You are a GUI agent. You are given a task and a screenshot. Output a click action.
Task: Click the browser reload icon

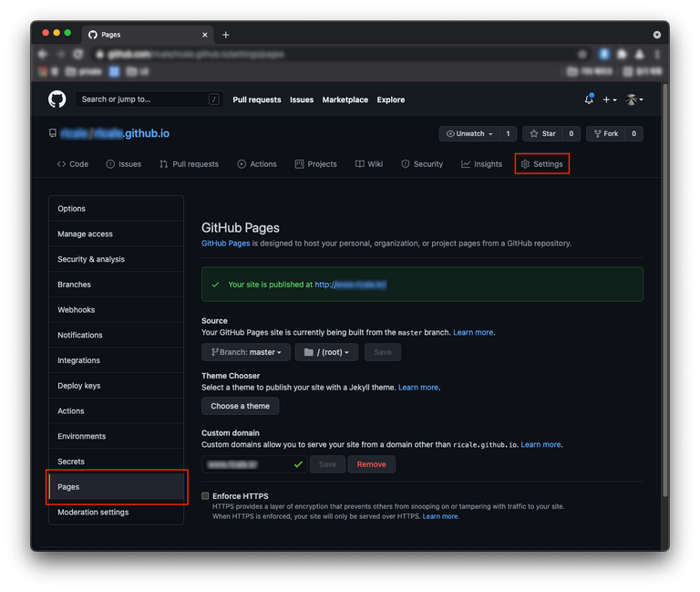click(x=78, y=54)
